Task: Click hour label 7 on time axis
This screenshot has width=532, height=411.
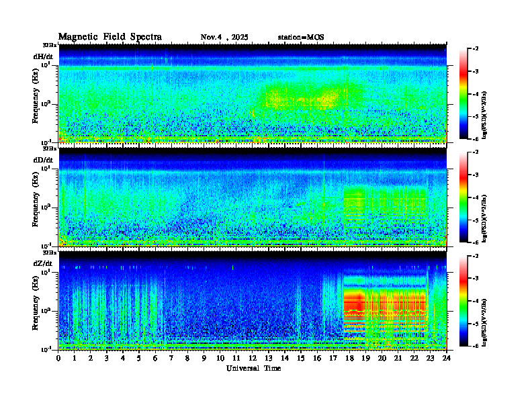Action: coord(172,358)
